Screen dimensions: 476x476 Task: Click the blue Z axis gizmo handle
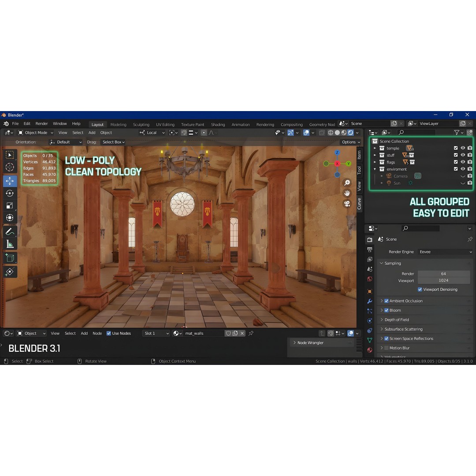337,152
